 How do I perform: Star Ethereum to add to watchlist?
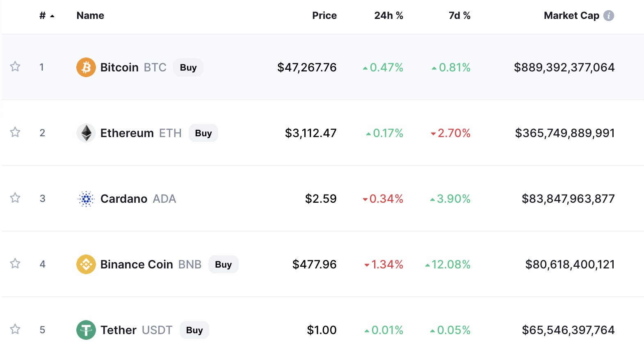15,132
